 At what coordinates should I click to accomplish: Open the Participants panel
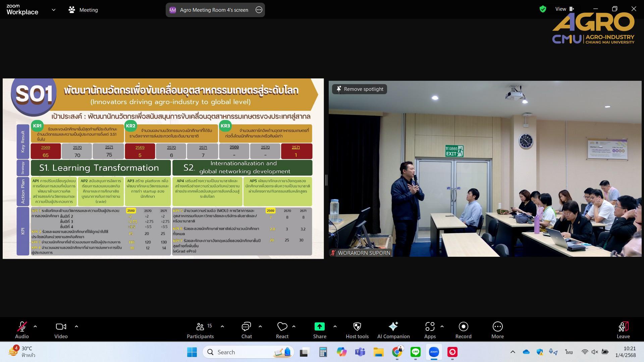[x=200, y=330]
